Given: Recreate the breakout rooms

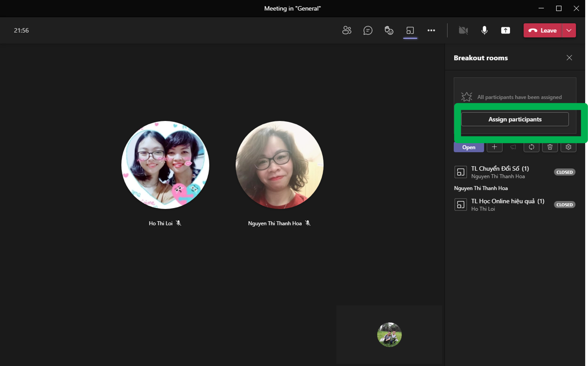Looking at the screenshot, I should click(x=531, y=147).
